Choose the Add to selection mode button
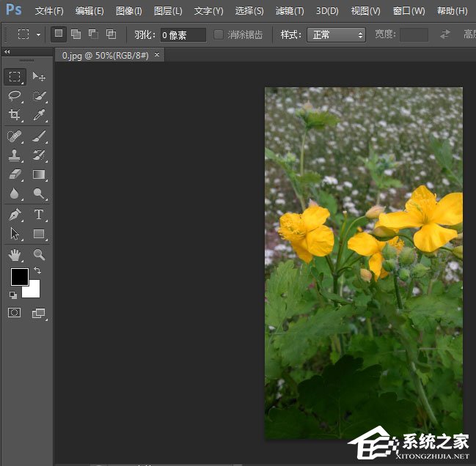The width and height of the screenshot is (476, 466). (76, 34)
